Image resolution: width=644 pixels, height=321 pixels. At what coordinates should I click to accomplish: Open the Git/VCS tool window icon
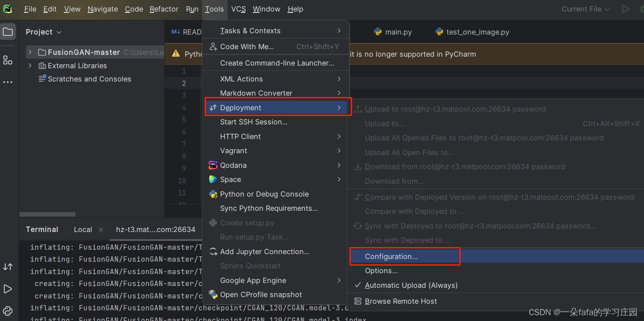[x=8, y=267]
